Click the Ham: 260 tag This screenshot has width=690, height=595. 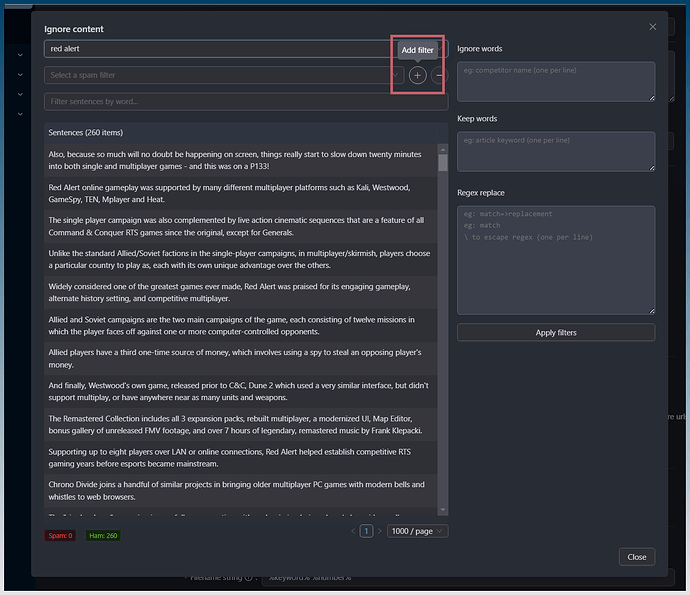click(x=103, y=536)
